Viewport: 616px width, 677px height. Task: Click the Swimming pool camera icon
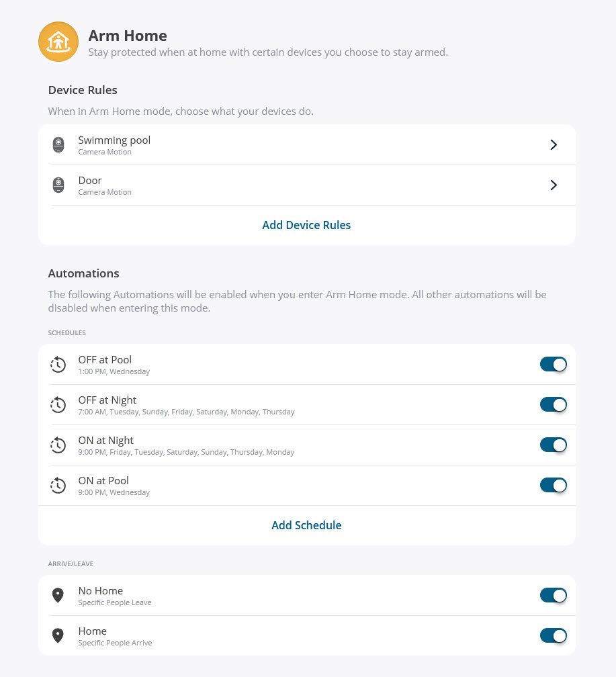[58, 144]
